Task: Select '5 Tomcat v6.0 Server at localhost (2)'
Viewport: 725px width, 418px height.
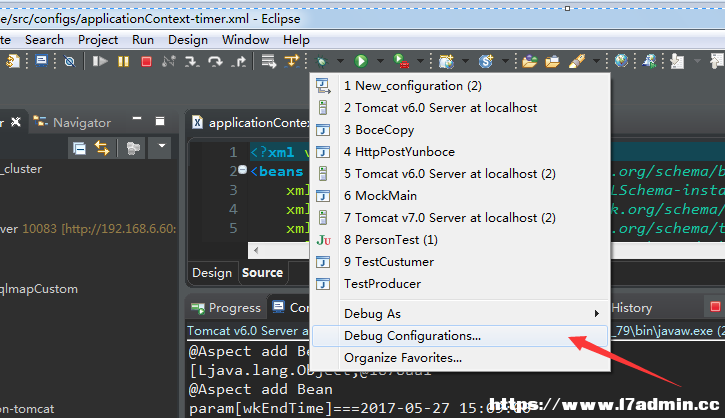Action: (461, 174)
